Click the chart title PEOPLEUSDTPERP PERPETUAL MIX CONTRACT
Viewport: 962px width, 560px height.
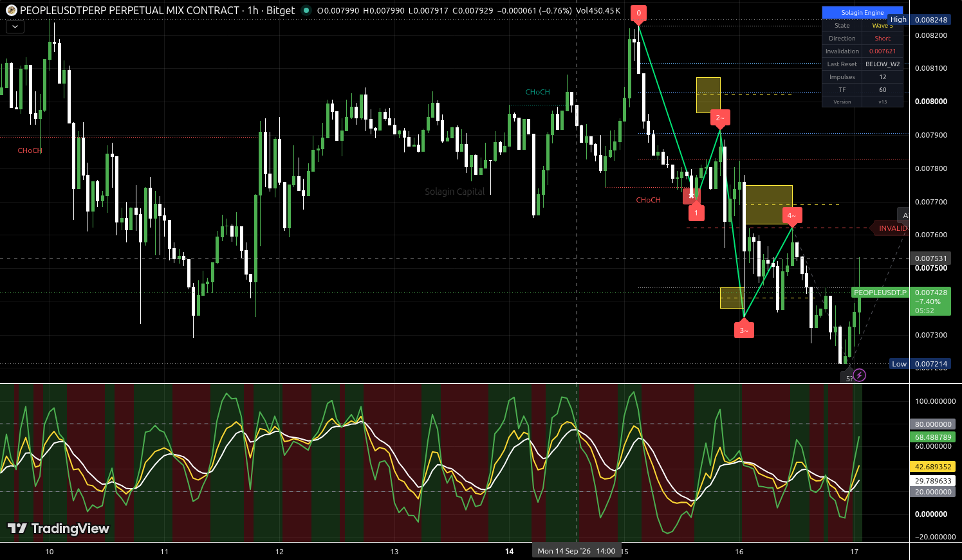(129, 10)
